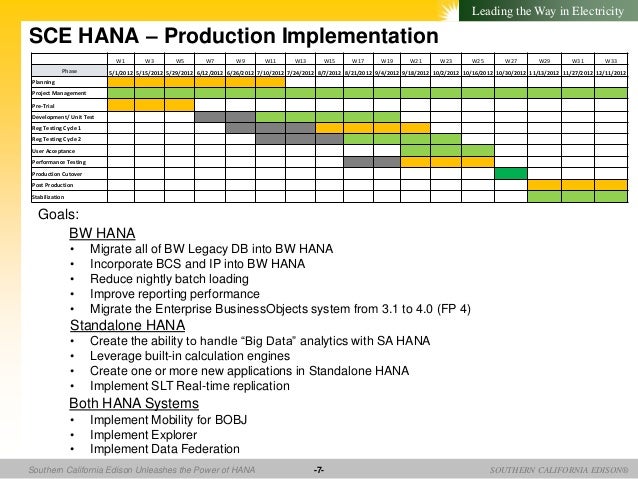
Task: Click Implement SLT Real-time replication bullet
Action: point(190,386)
